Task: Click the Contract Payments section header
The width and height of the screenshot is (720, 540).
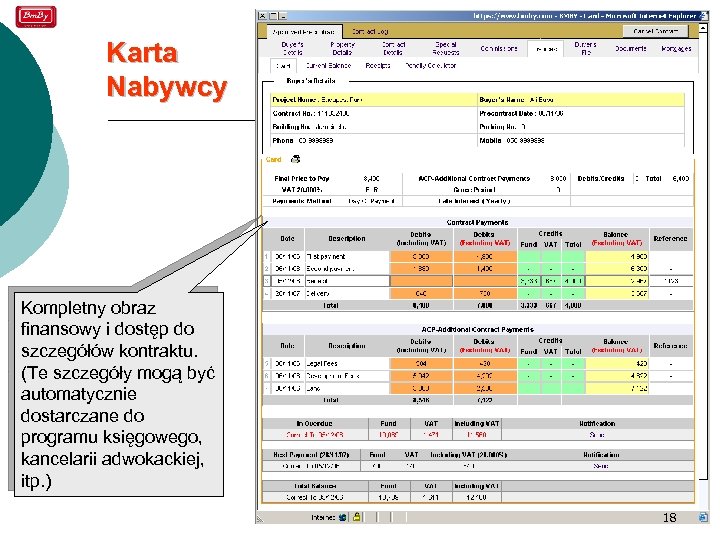Action: coord(478,222)
